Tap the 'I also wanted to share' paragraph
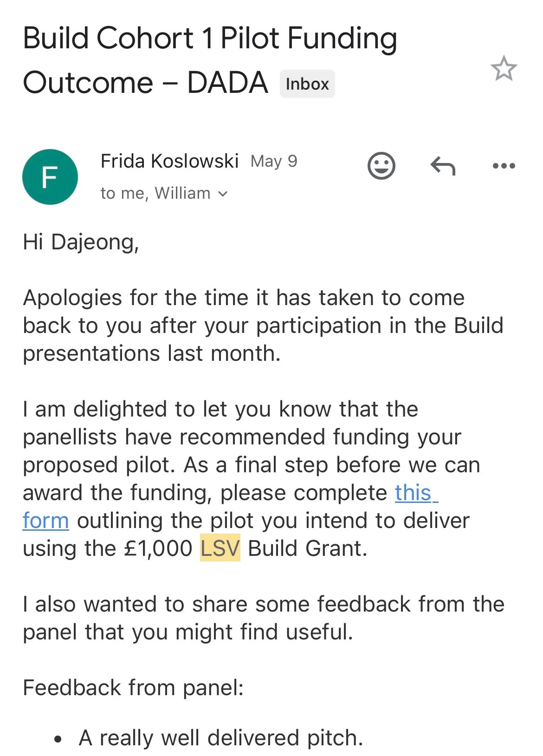Screen dimensions: 543x756 (x=262, y=618)
